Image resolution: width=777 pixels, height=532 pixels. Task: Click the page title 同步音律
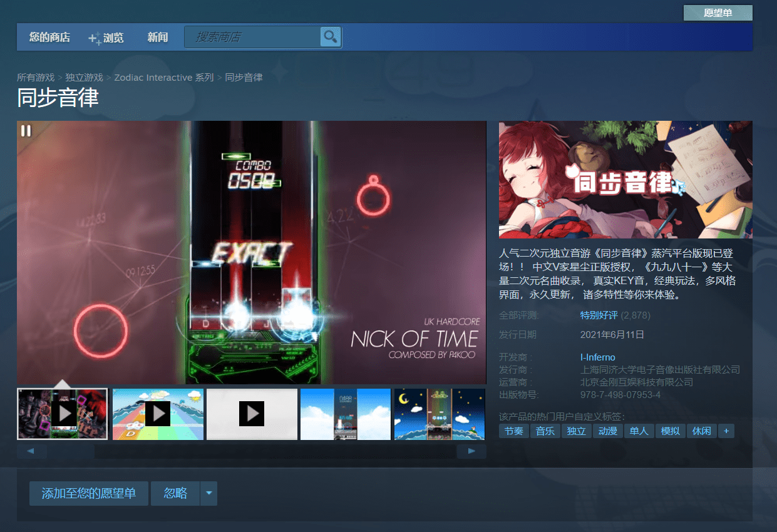point(58,98)
